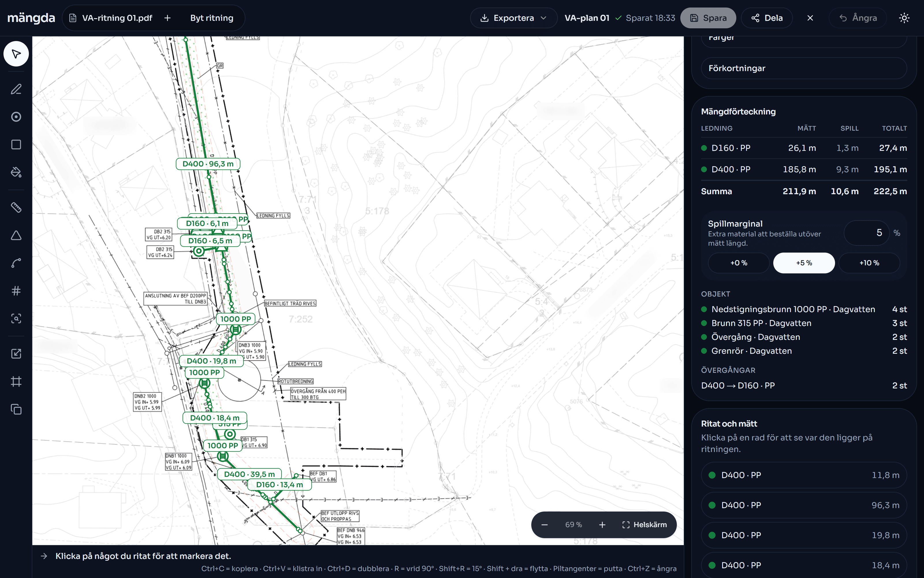This screenshot has height=578, width=924.
Task: Zoom out with the minus button
Action: [545, 525]
